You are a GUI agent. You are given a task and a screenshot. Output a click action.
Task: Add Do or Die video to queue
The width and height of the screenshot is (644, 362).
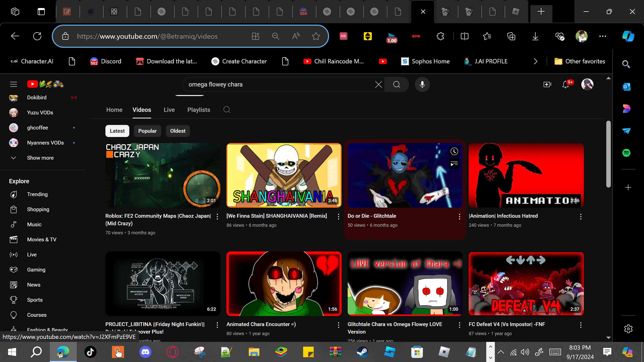[x=454, y=164]
